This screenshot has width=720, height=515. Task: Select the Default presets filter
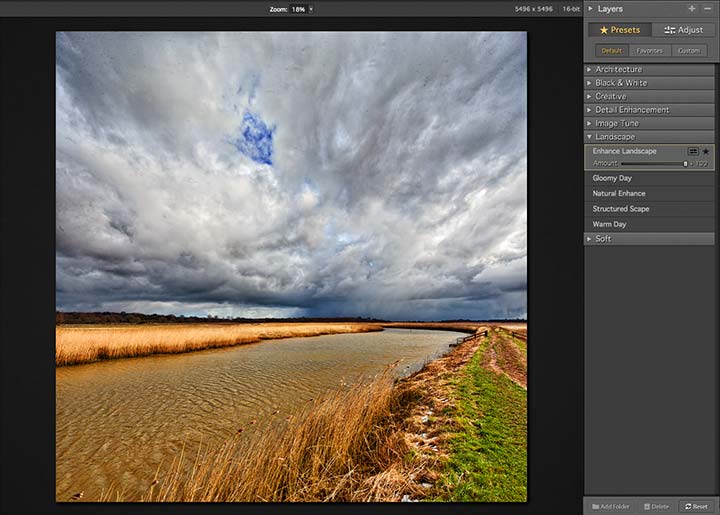pos(612,50)
